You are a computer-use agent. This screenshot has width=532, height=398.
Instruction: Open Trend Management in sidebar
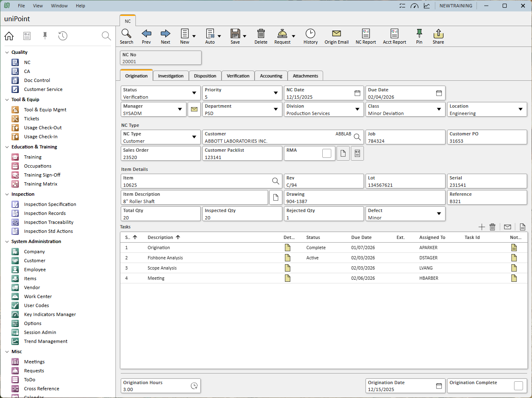click(46, 341)
